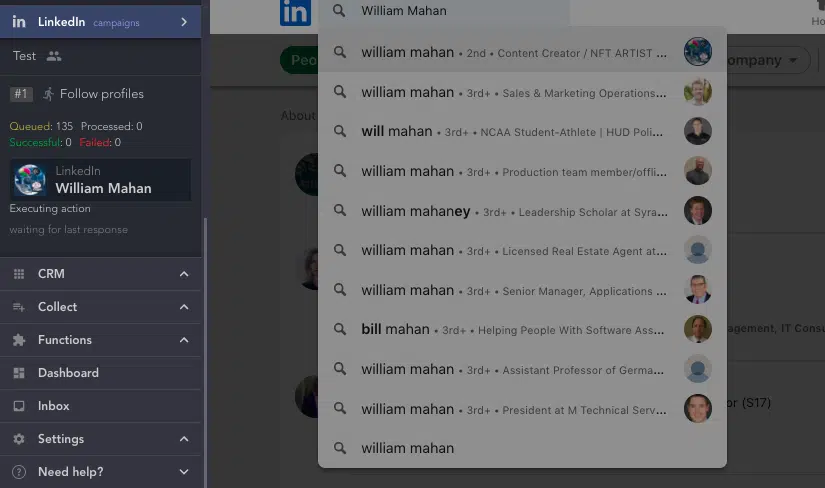
Task: Expand the LinkedIn campaigns chevron arrow
Action: click(184, 22)
